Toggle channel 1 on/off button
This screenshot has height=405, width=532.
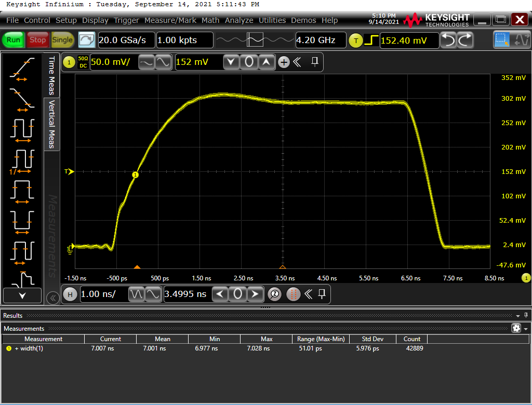(x=69, y=63)
